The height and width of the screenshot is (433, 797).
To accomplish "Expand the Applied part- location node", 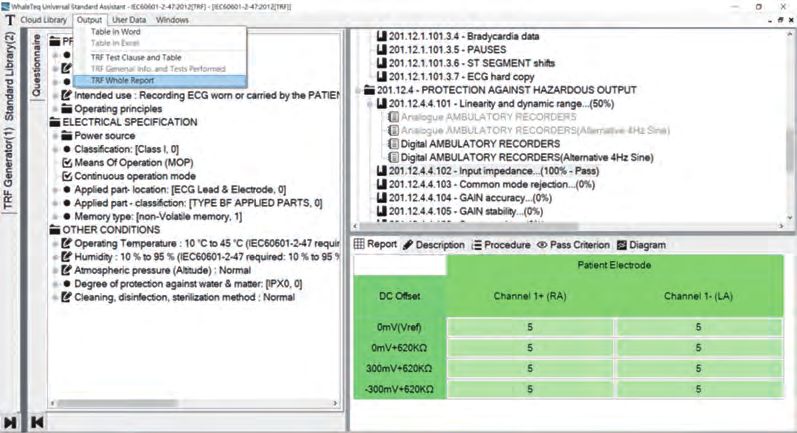I will [x=55, y=190].
